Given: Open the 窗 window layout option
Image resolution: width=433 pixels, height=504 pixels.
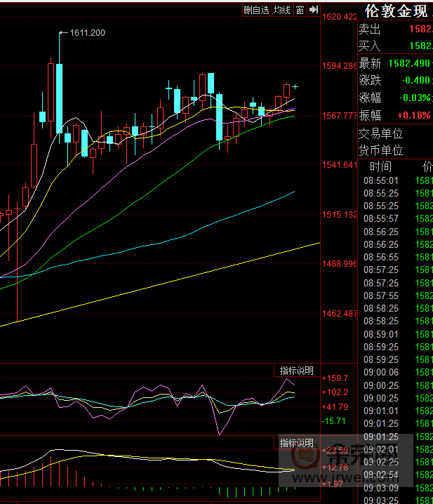Looking at the screenshot, I should (x=300, y=10).
